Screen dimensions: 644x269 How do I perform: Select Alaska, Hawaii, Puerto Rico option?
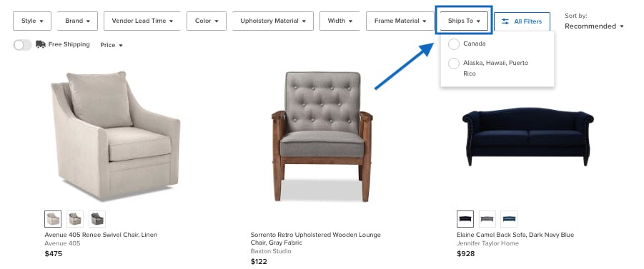[454, 64]
